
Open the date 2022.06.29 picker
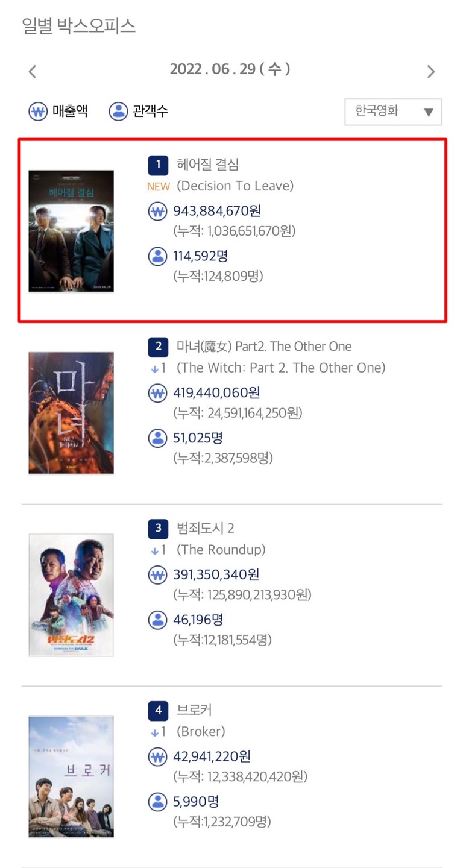click(230, 69)
